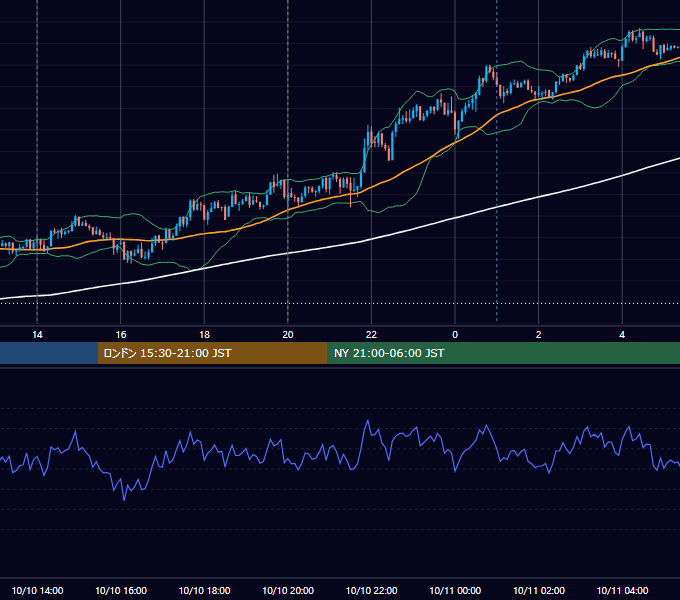This screenshot has height=600, width=680.
Task: Select the ロンドン 15:30-21:00 JST session bar
Action: (x=212, y=353)
